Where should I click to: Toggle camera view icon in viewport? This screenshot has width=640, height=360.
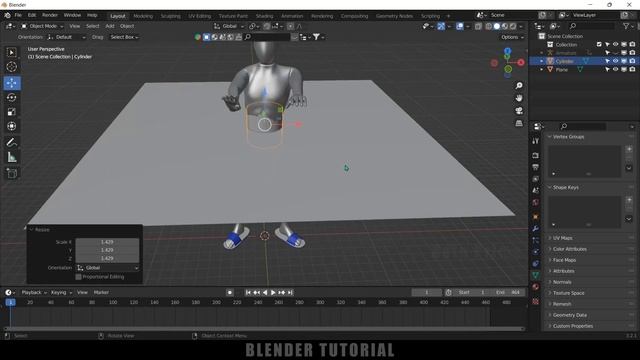pos(519,111)
